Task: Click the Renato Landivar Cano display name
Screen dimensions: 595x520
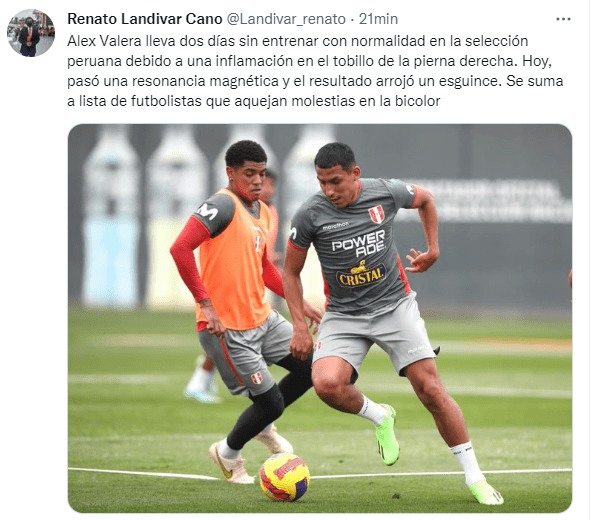Action: pyautogui.click(x=145, y=19)
